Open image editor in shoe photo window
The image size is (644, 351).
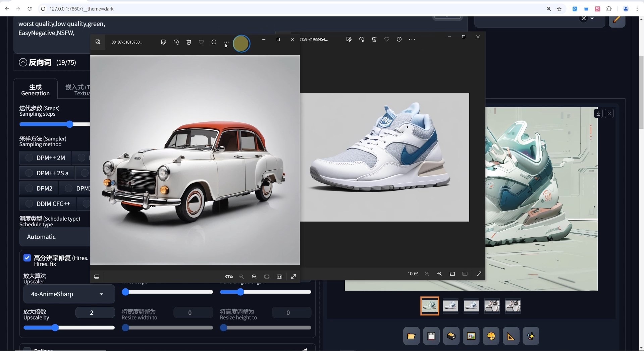point(349,40)
